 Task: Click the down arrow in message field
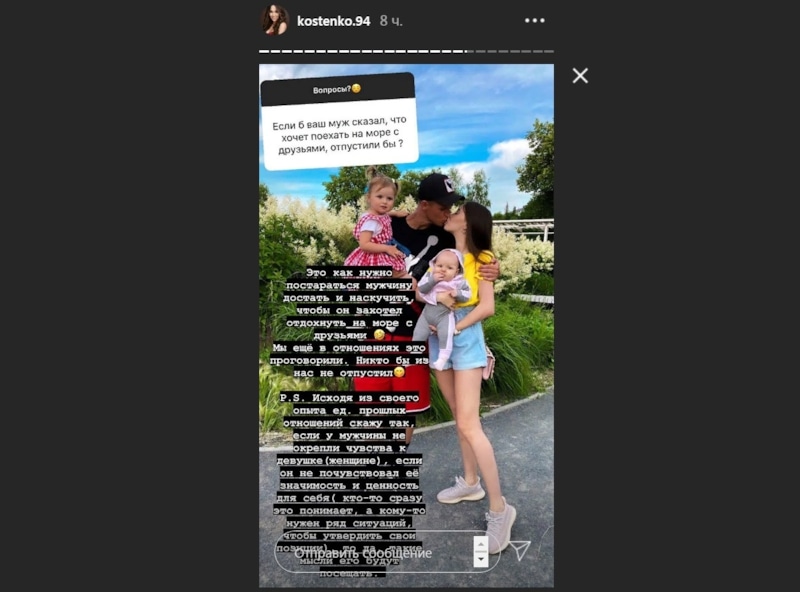coord(481,559)
